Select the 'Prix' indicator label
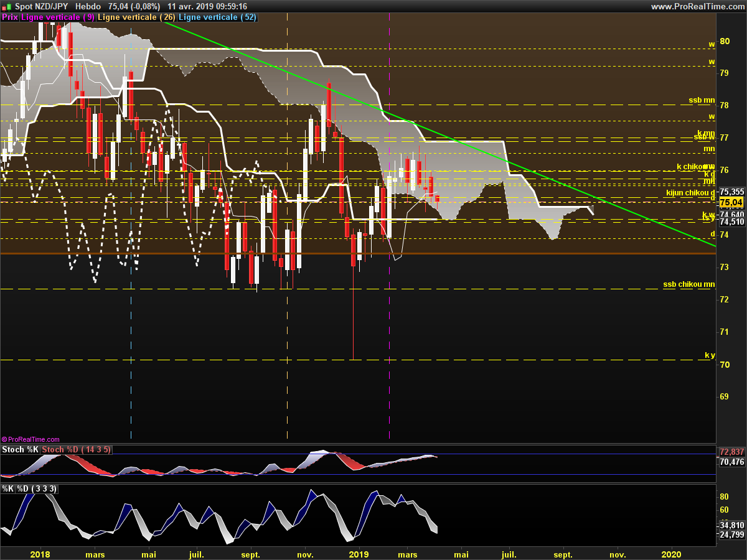Image resolution: width=747 pixels, height=560 pixels. (x=10, y=17)
